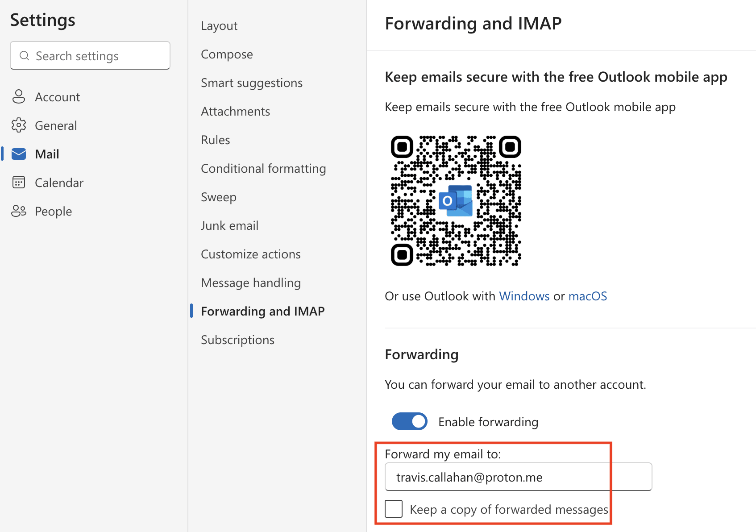Focus the Search settings box

(90, 55)
